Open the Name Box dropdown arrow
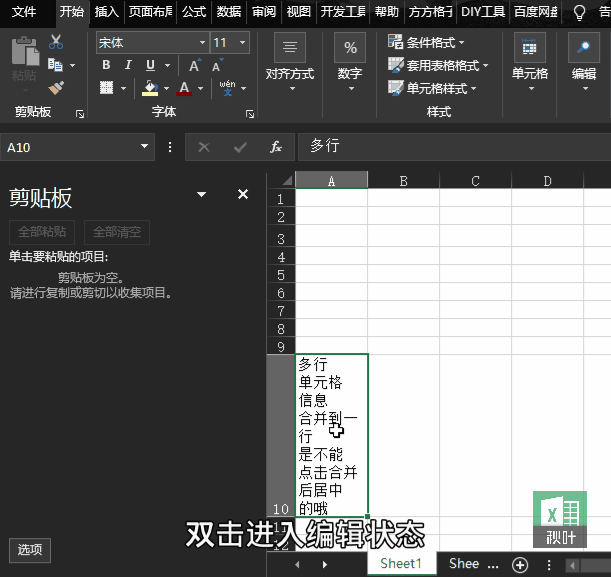The height and width of the screenshot is (577, 611). [145, 146]
